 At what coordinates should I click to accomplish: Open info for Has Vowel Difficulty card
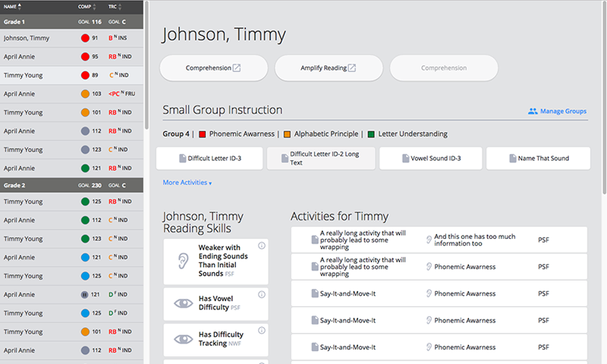pyautogui.click(x=262, y=295)
